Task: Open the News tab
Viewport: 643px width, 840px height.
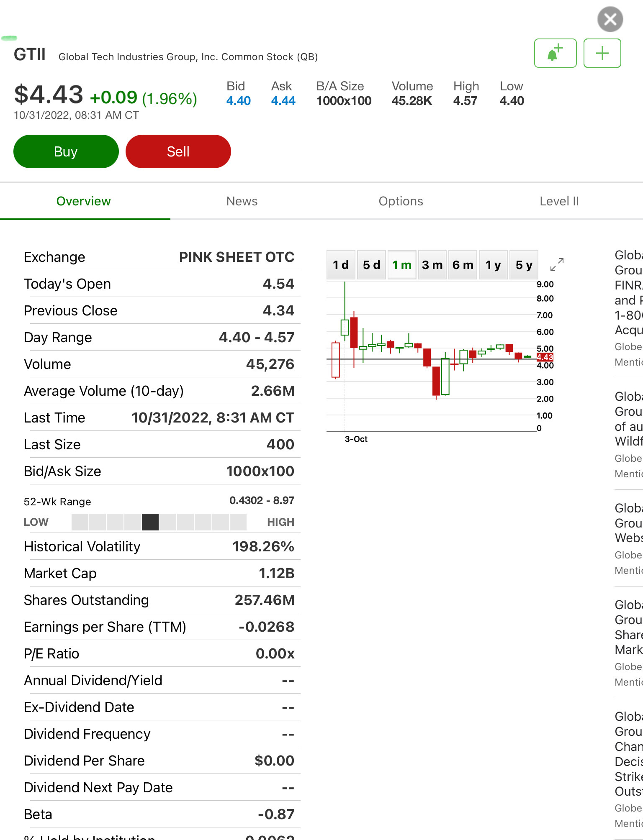Action: tap(242, 201)
